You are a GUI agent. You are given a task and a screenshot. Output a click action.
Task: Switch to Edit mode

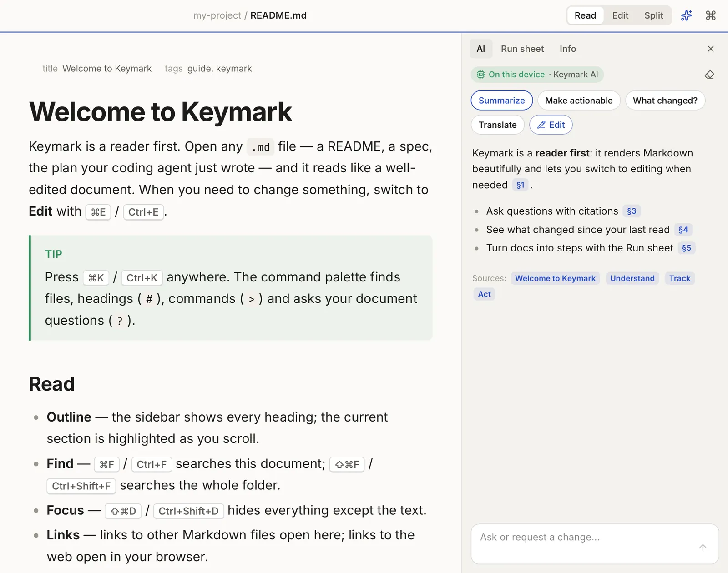point(620,15)
